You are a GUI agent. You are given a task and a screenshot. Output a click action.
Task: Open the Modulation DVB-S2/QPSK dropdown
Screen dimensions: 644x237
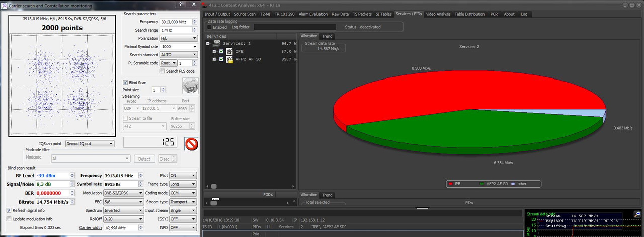pos(122,193)
